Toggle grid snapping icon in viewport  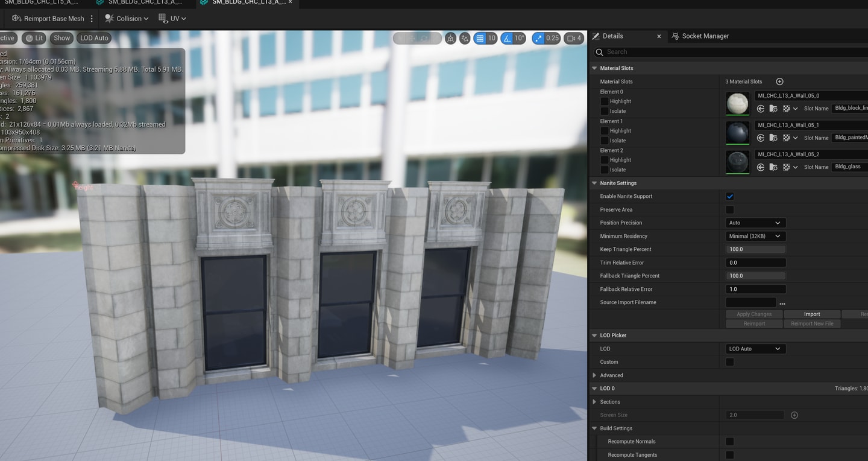click(x=480, y=38)
